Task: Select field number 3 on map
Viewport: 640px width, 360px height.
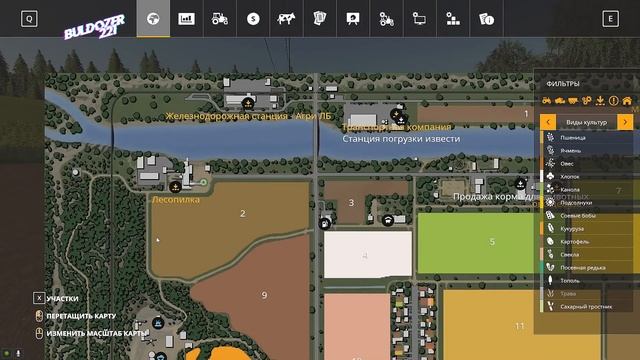Action: 351,202
